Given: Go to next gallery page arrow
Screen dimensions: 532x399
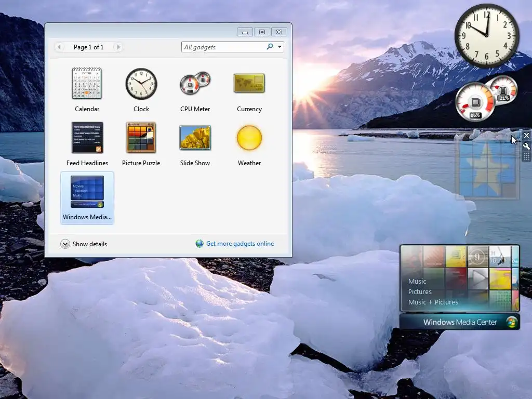Looking at the screenshot, I should point(118,47).
